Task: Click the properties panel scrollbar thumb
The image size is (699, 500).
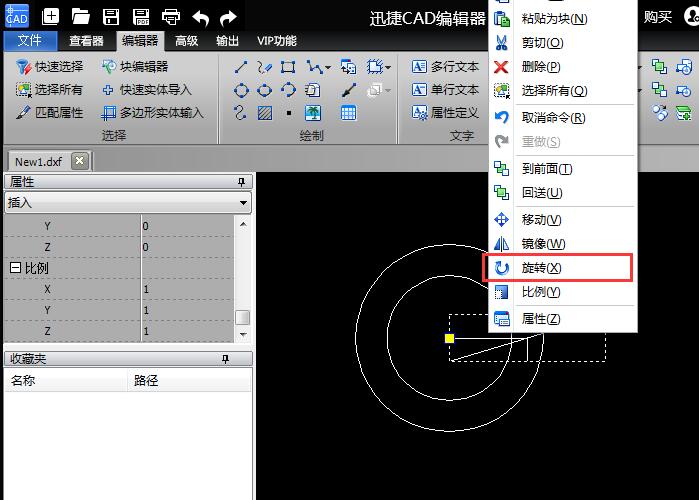Action: (x=242, y=318)
